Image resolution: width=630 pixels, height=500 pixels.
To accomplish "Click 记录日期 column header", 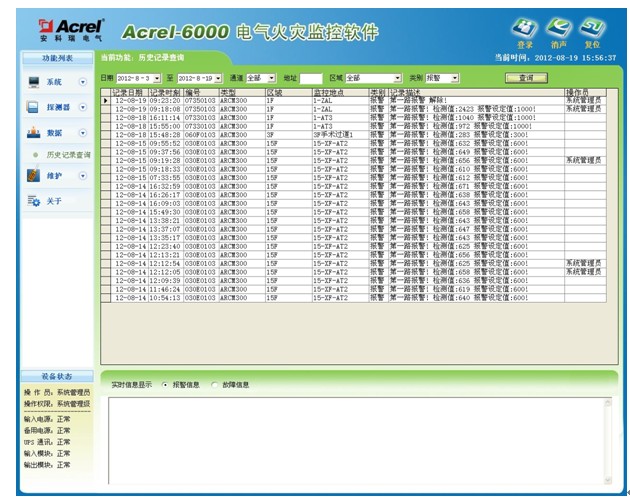I will 129,92.
